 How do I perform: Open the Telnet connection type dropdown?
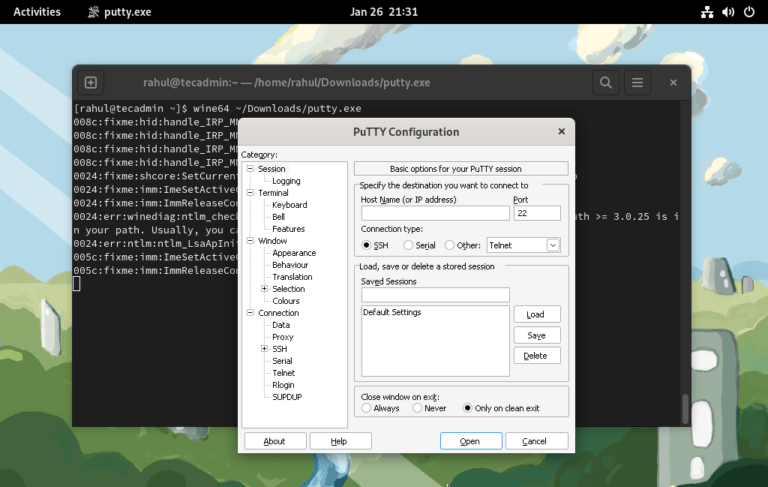pos(553,245)
